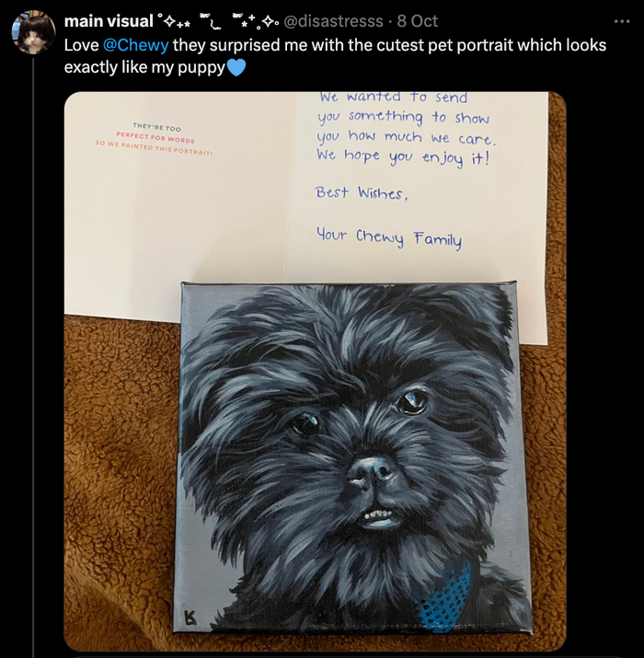
Task: Click the blue heart emoji in tweet
Action: (x=236, y=67)
